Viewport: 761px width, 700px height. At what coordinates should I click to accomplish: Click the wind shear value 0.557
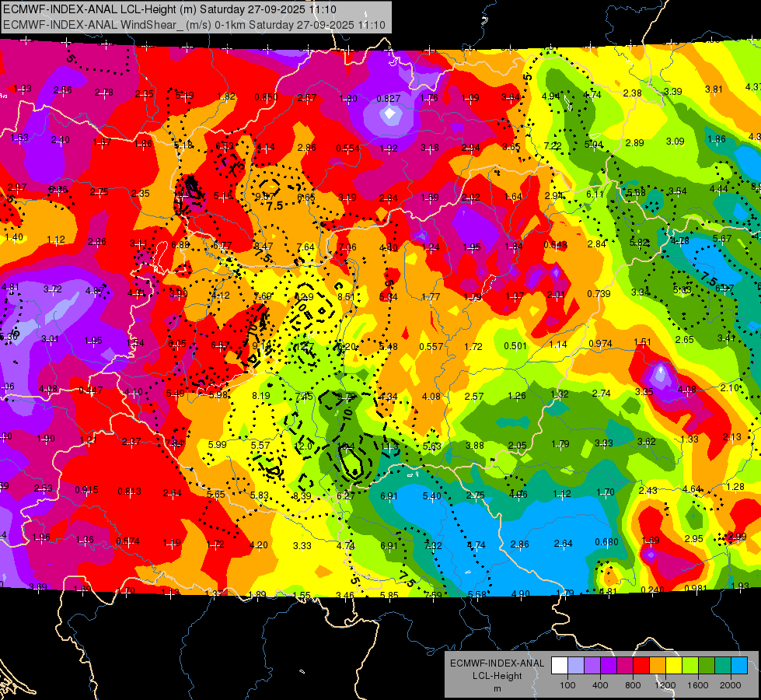[x=431, y=346]
